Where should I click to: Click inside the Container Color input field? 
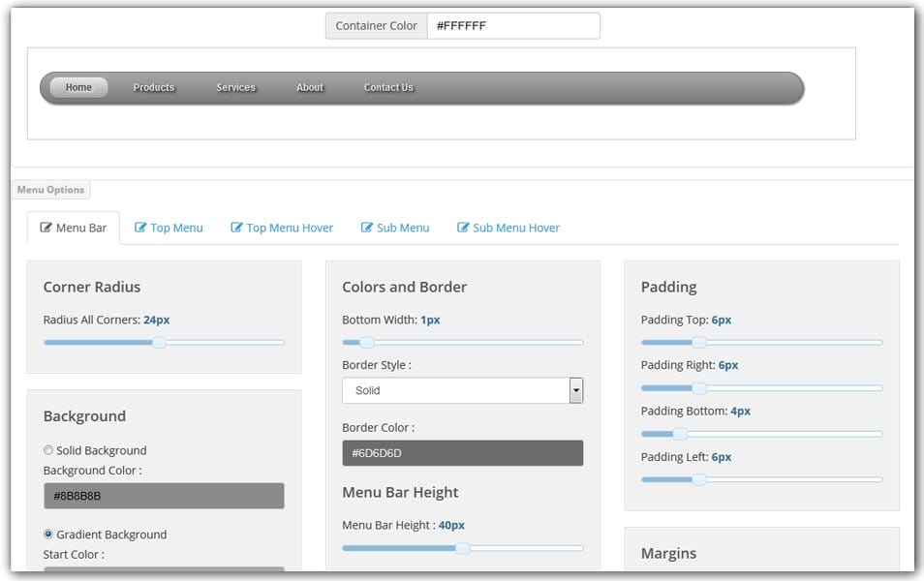514,25
